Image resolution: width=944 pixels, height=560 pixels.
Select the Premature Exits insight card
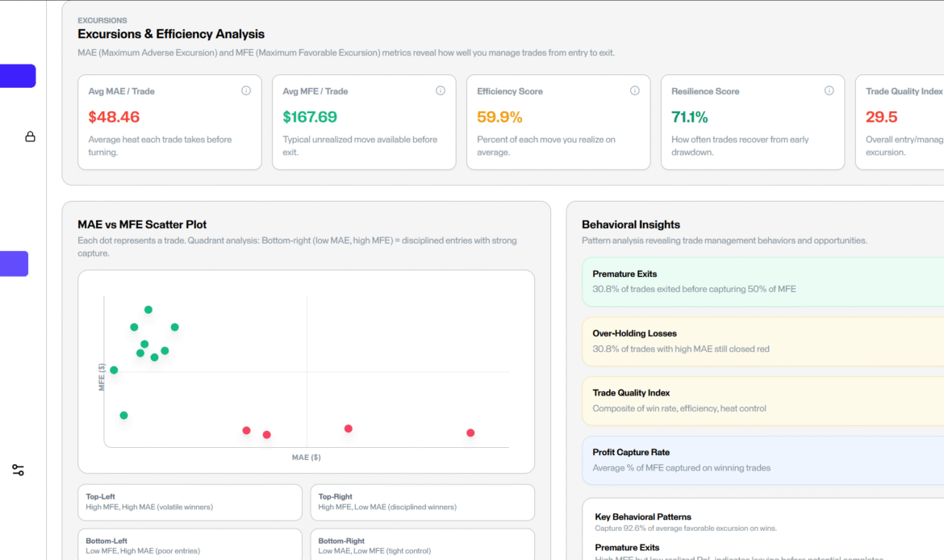[762, 282]
